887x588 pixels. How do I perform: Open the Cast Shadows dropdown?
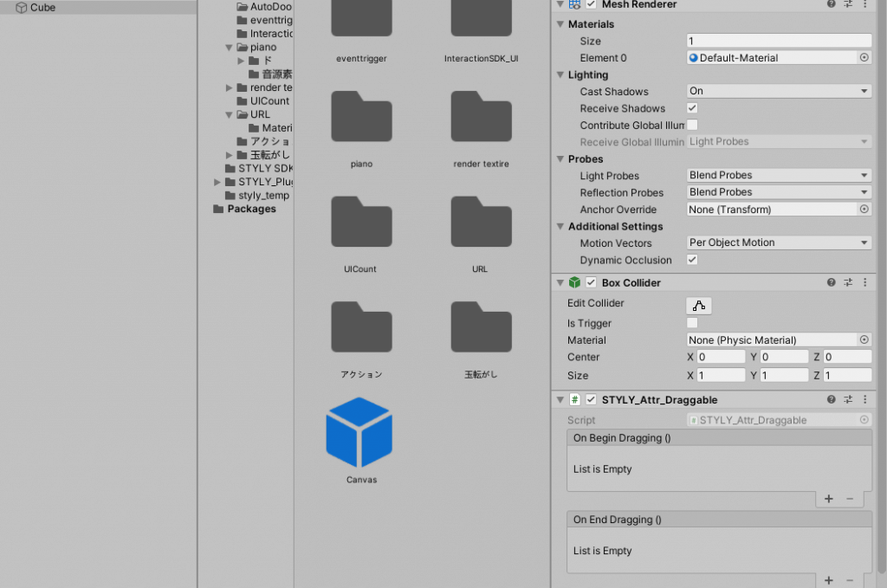point(777,91)
